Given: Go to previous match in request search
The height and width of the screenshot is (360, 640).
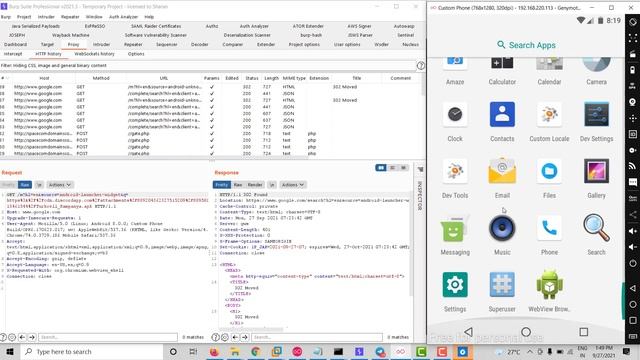Looking at the screenshot, I should click(22, 337).
